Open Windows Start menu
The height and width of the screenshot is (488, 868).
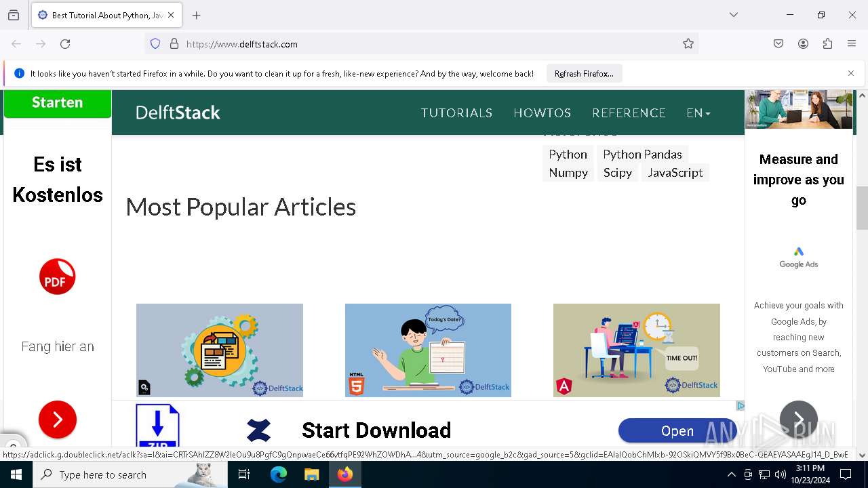(x=16, y=474)
